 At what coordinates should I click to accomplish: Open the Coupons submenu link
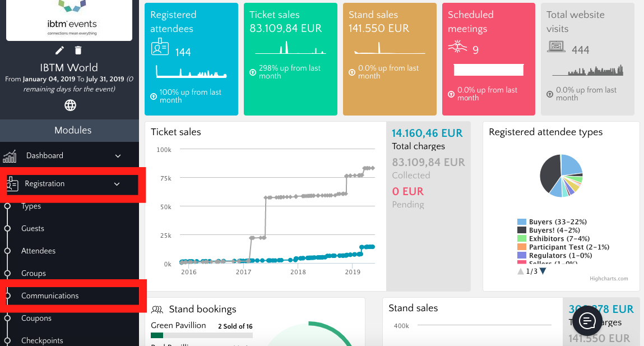[x=36, y=318]
